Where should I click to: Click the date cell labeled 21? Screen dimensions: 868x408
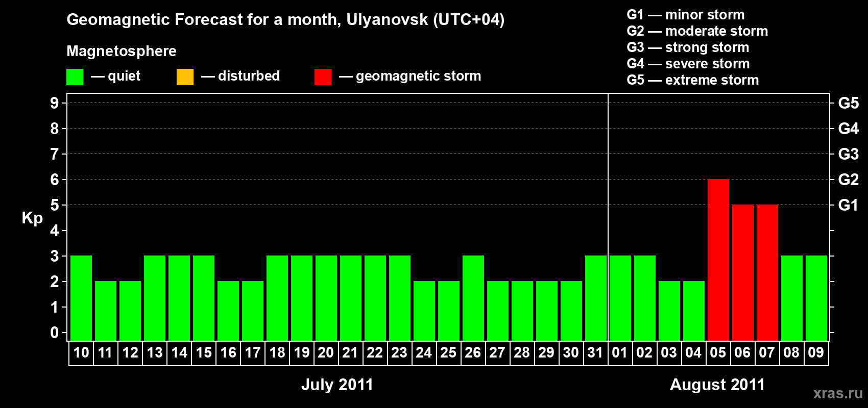tap(351, 353)
